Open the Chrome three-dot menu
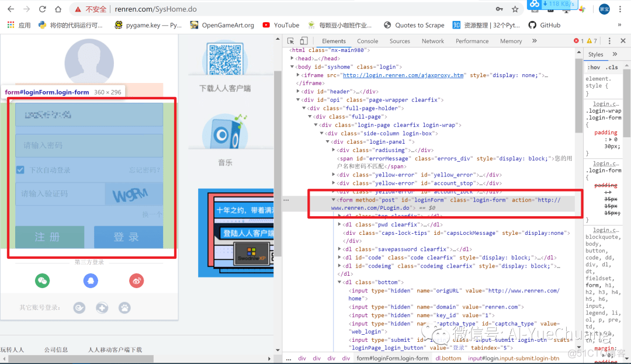This screenshot has width=631, height=364. click(620, 9)
